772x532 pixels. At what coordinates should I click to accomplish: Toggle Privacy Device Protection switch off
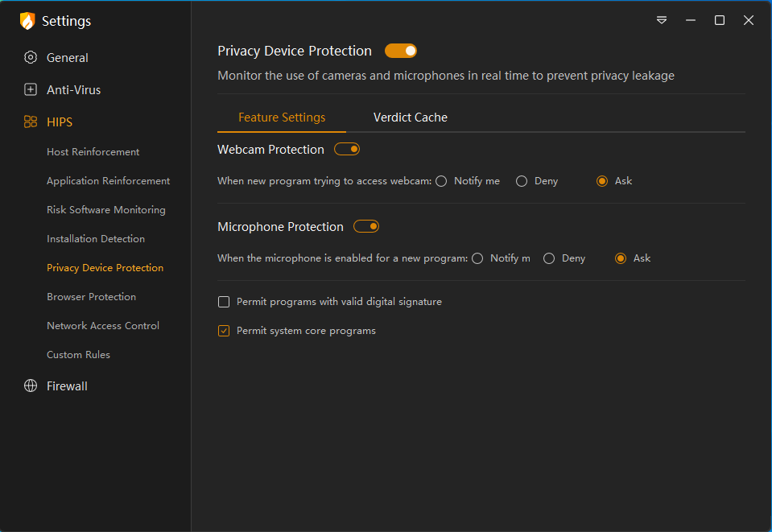pyautogui.click(x=400, y=51)
